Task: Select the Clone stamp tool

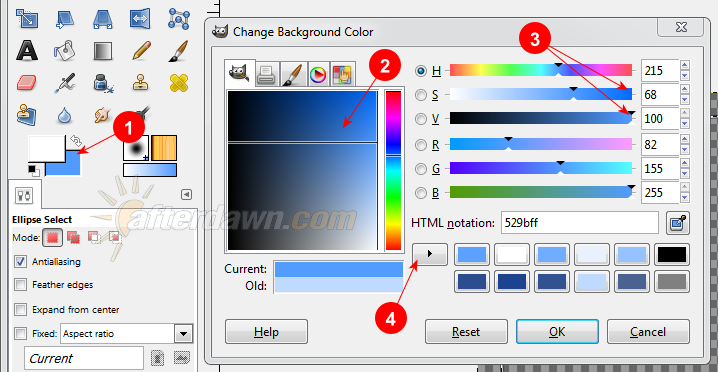Action: tap(141, 83)
